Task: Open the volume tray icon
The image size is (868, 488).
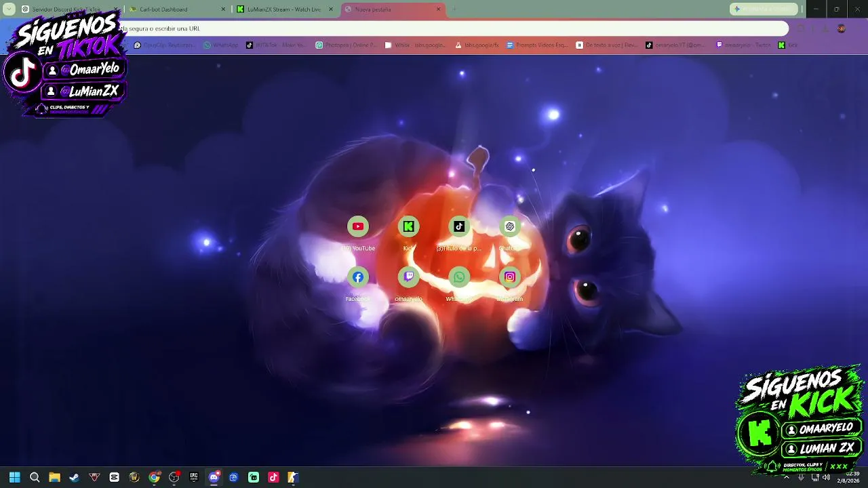Action: pyautogui.click(x=826, y=477)
